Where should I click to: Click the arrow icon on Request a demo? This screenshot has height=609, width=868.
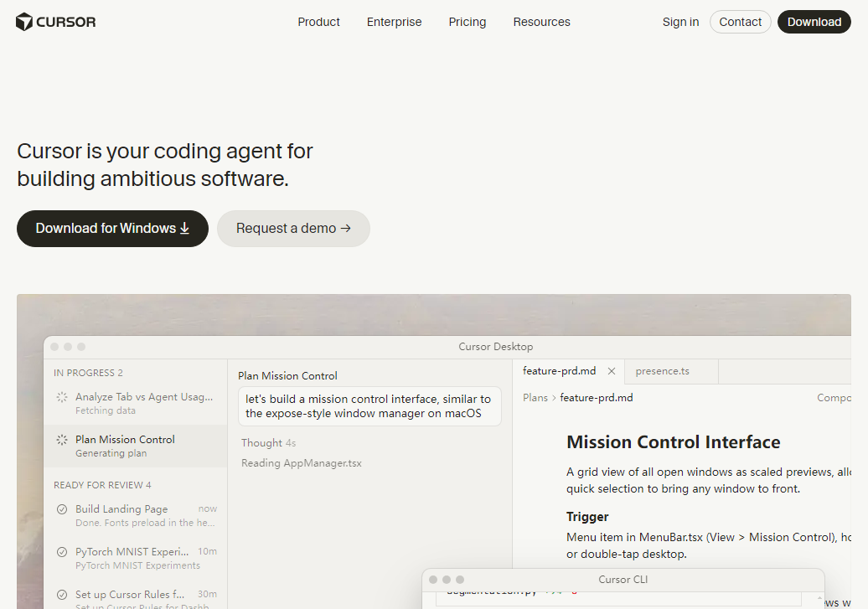[345, 228]
